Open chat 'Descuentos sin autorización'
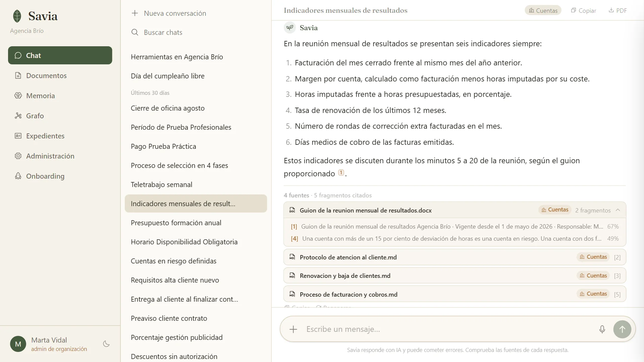644x362 pixels. [x=196, y=356]
